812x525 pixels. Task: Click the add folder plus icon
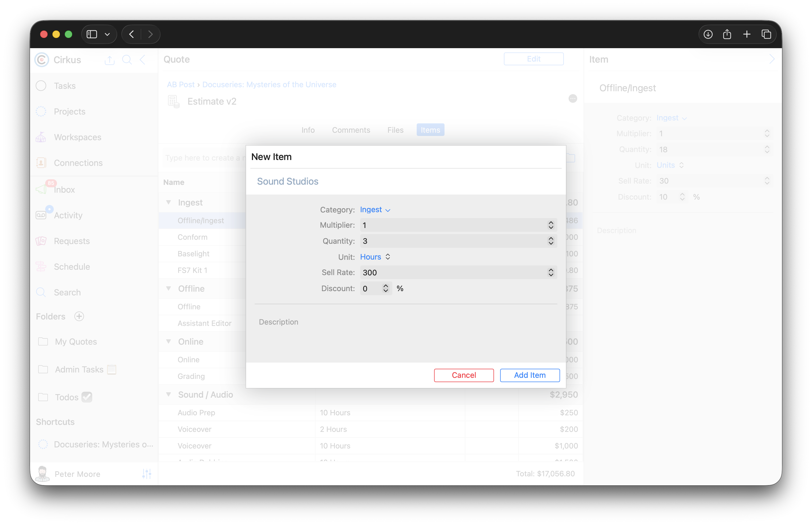79,316
